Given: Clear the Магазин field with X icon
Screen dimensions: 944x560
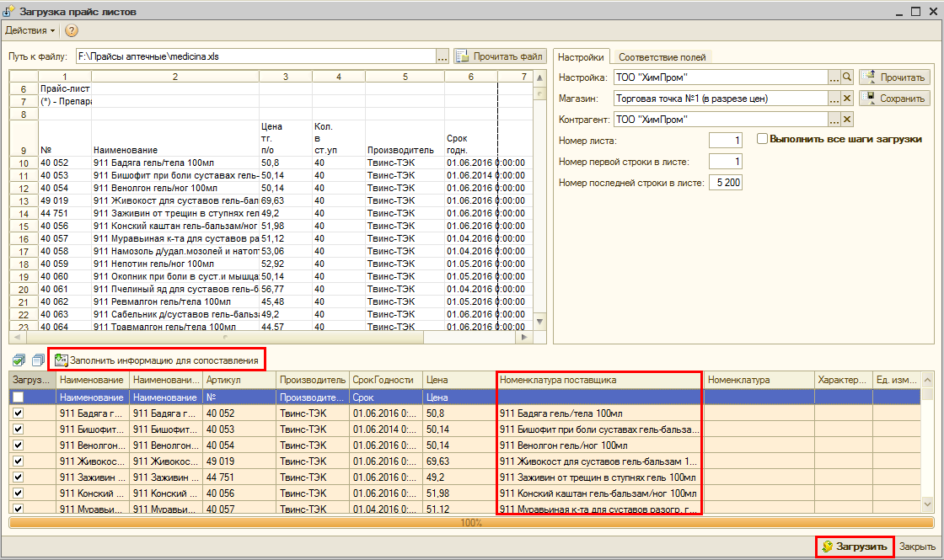Looking at the screenshot, I should tap(847, 98).
